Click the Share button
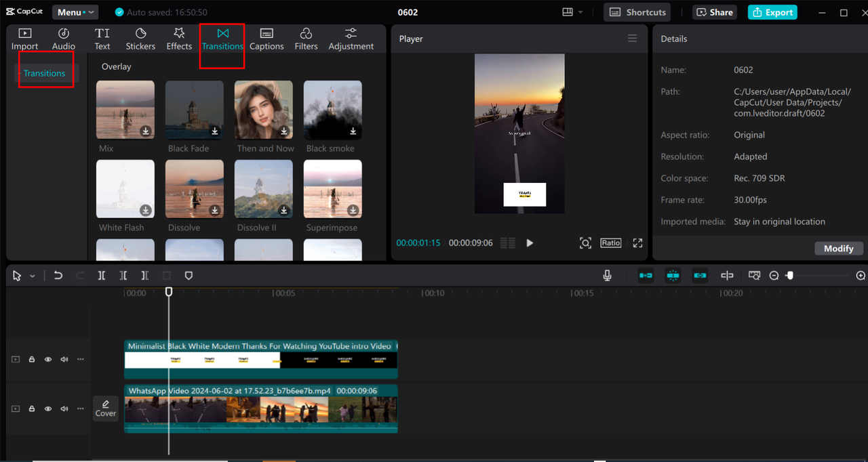 (715, 12)
